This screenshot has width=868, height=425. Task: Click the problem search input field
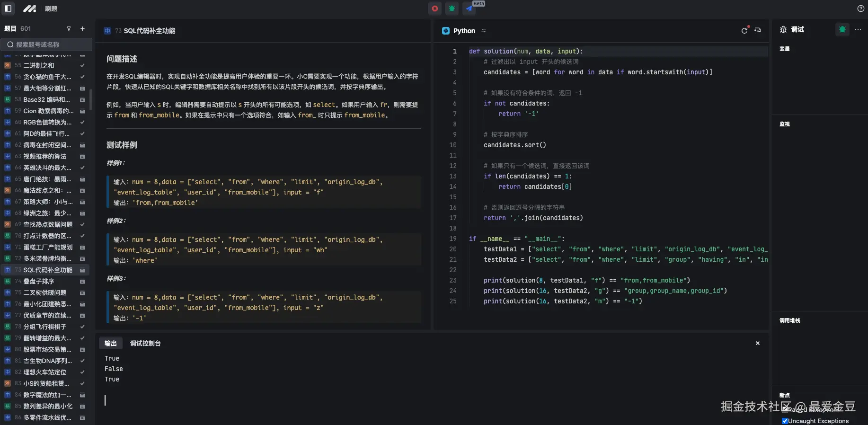coord(46,44)
